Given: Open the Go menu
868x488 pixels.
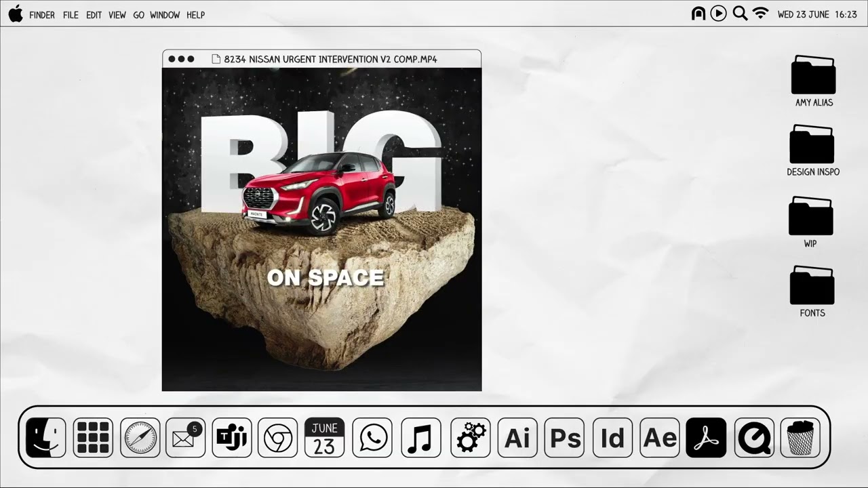Looking at the screenshot, I should click(x=138, y=15).
